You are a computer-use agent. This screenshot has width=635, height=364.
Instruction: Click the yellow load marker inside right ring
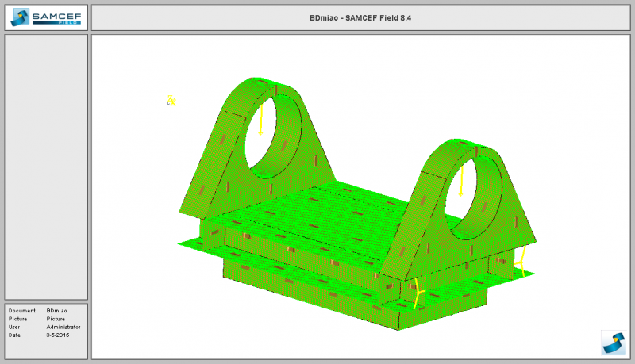click(461, 181)
